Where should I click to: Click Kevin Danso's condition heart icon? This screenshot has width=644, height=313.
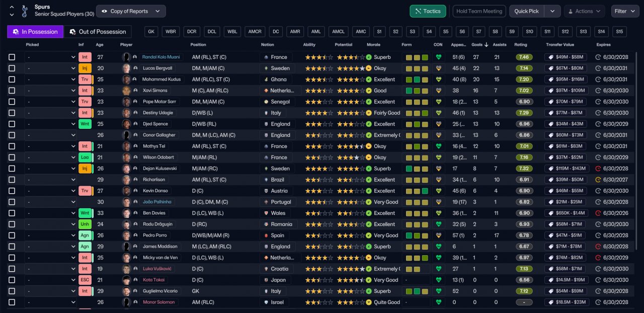(x=439, y=191)
